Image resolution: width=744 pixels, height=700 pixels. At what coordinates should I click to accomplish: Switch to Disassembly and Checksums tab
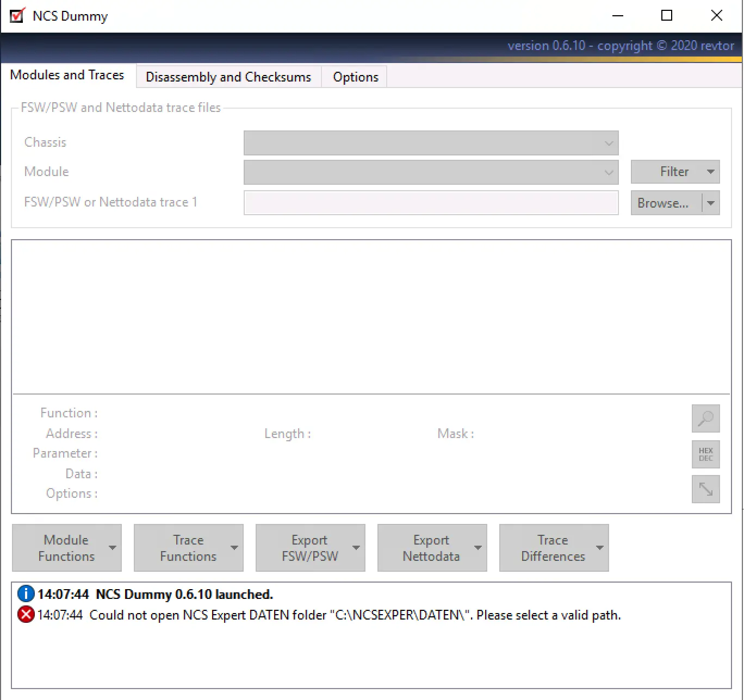[x=228, y=77]
